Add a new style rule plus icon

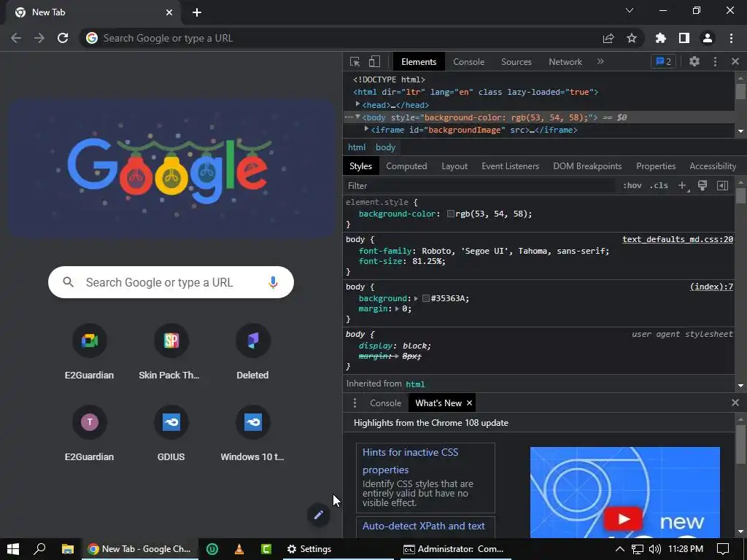tap(683, 186)
